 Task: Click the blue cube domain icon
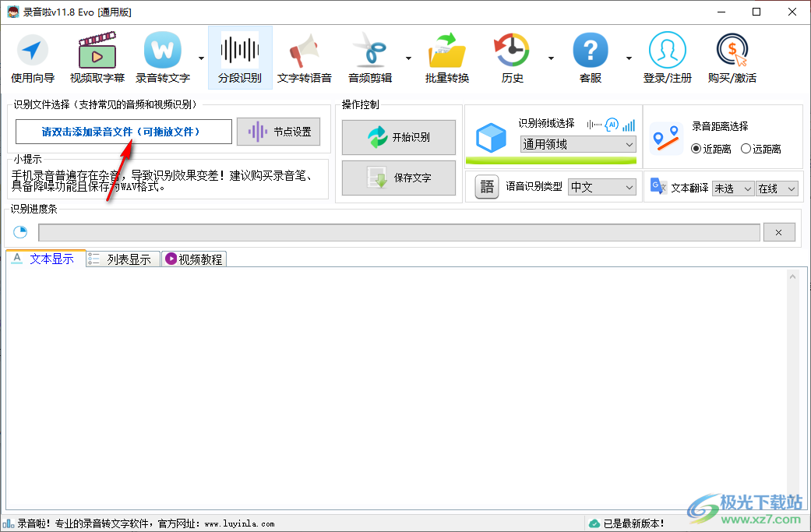(x=491, y=138)
